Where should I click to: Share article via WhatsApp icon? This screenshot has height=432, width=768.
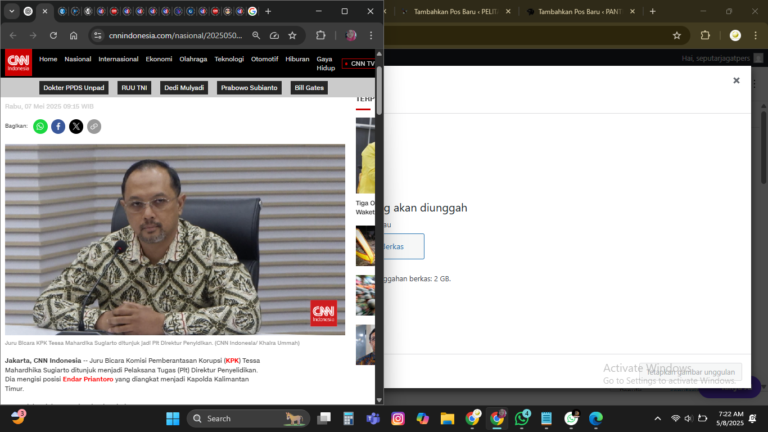[40, 126]
